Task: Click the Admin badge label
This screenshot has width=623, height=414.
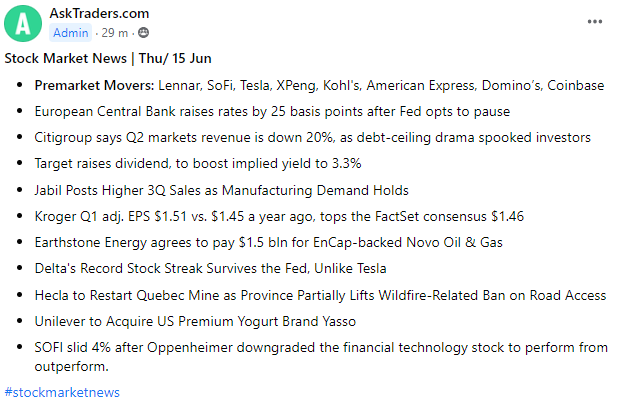Action: [70, 33]
